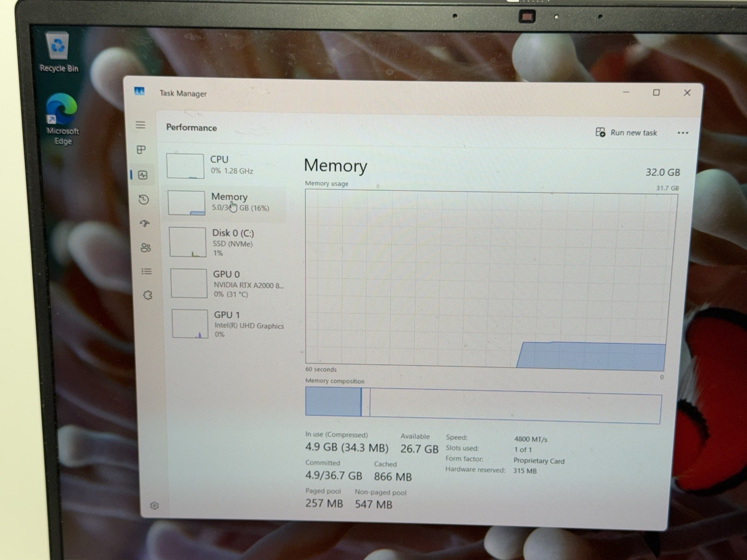The width and height of the screenshot is (747, 560).
Task: Minimize the Task Manager window
Action: click(x=626, y=92)
